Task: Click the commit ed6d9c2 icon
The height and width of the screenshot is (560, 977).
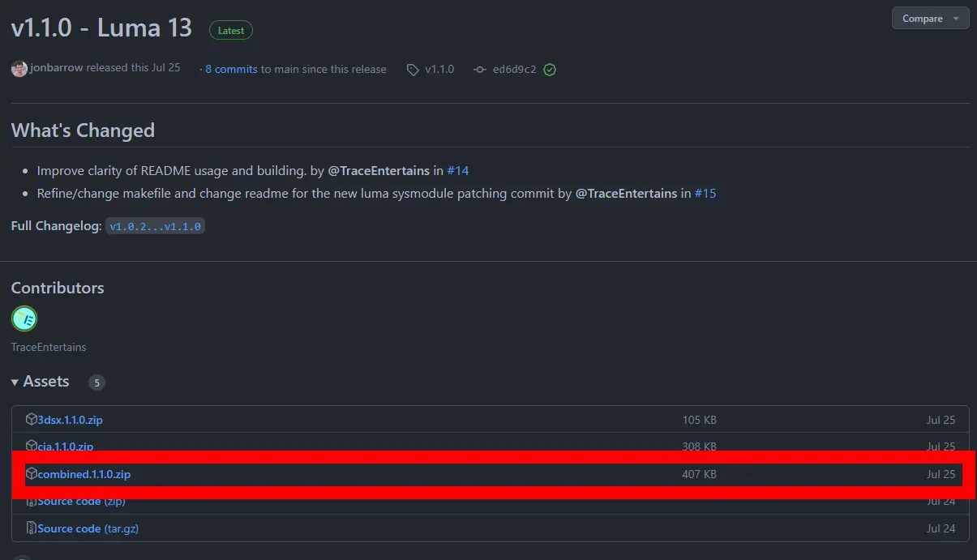Action: pyautogui.click(x=479, y=70)
